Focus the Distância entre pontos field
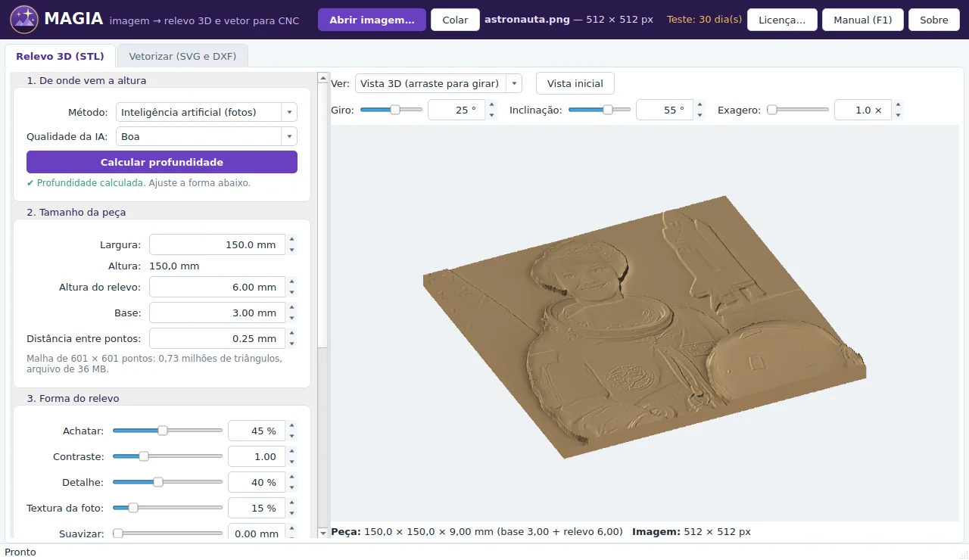 pyautogui.click(x=217, y=338)
